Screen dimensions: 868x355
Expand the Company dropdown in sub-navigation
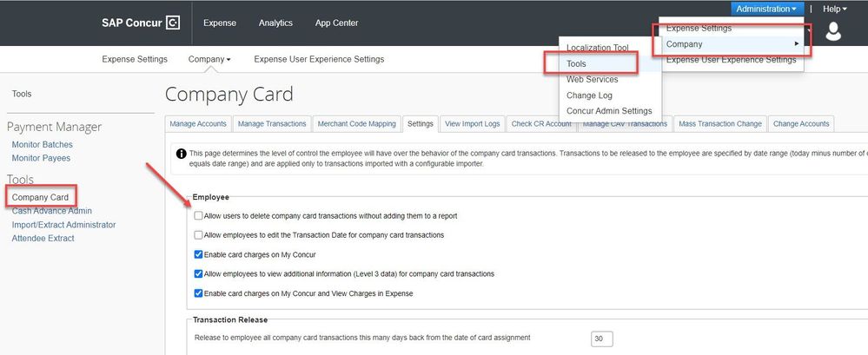[209, 59]
